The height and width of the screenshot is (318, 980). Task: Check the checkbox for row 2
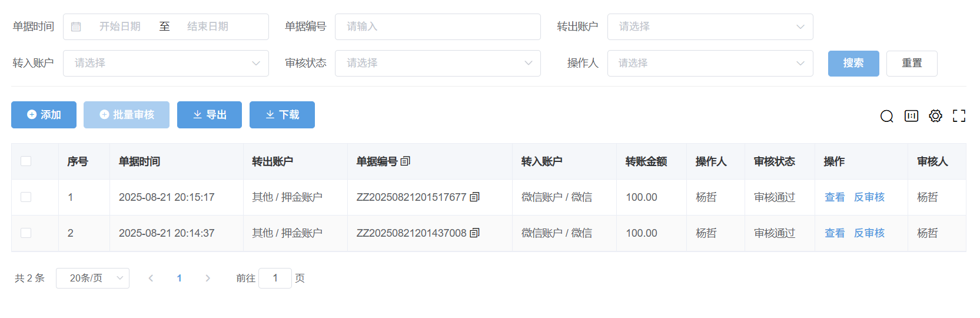(26, 233)
